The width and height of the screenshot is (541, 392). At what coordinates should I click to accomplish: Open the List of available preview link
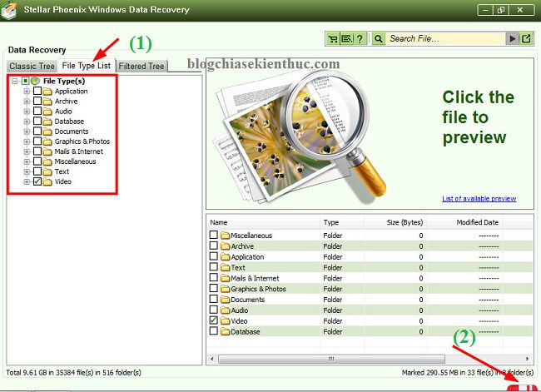pyautogui.click(x=479, y=199)
